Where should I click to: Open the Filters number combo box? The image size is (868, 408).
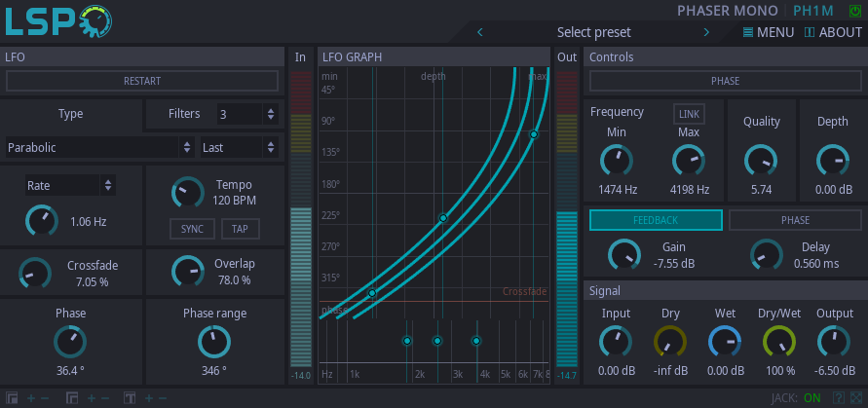(247, 115)
